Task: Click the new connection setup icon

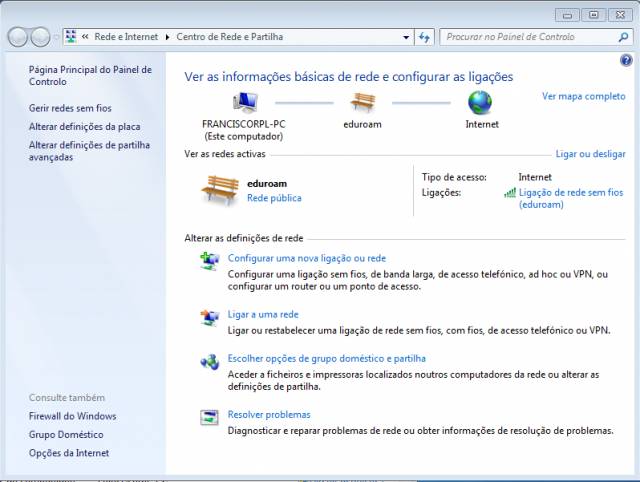Action: pyautogui.click(x=209, y=261)
